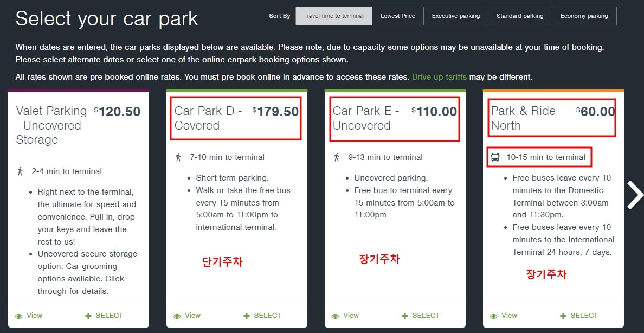
Task: Filter by Executive parking
Action: (x=456, y=16)
